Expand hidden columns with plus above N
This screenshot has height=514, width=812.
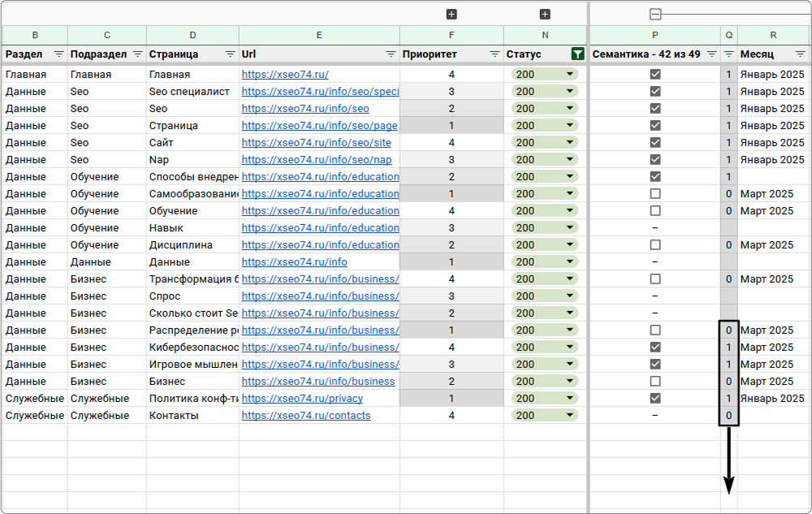(x=545, y=15)
